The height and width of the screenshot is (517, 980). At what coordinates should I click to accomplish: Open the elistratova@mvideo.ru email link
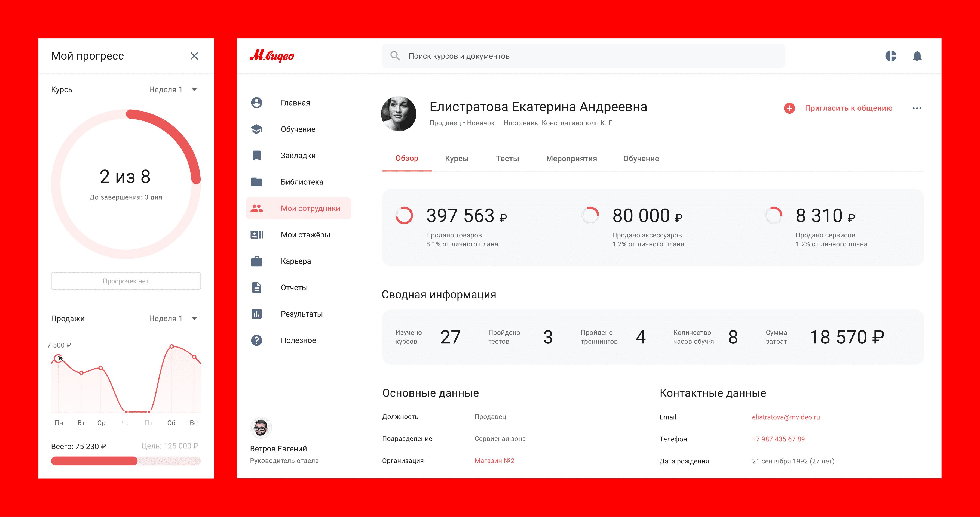tap(786, 417)
